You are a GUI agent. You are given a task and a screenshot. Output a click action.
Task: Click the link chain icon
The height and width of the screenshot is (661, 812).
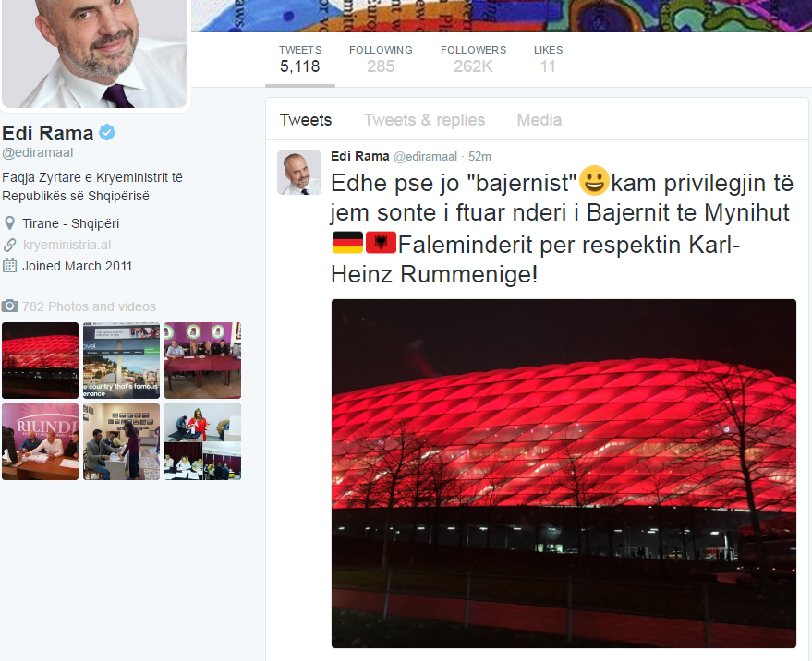[9, 245]
